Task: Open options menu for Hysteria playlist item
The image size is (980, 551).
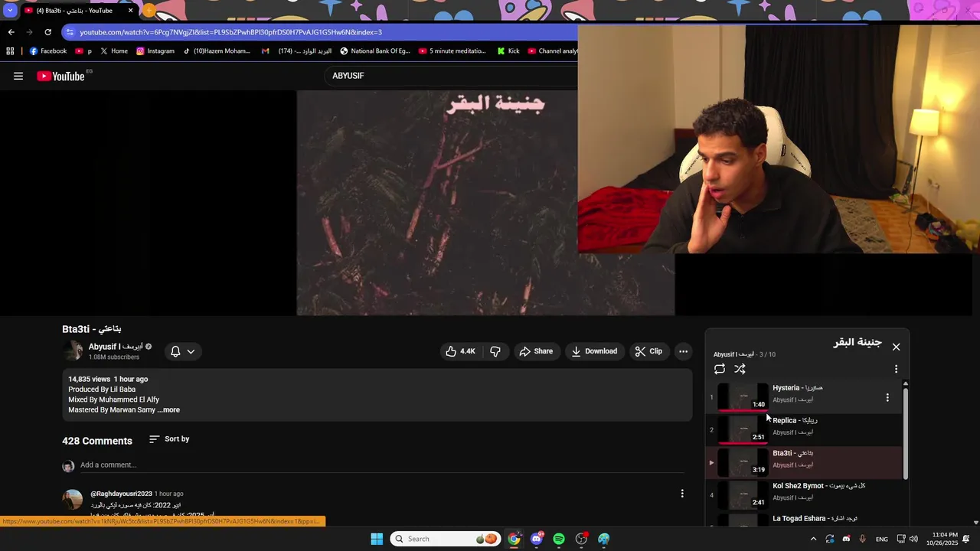Action: (x=887, y=397)
